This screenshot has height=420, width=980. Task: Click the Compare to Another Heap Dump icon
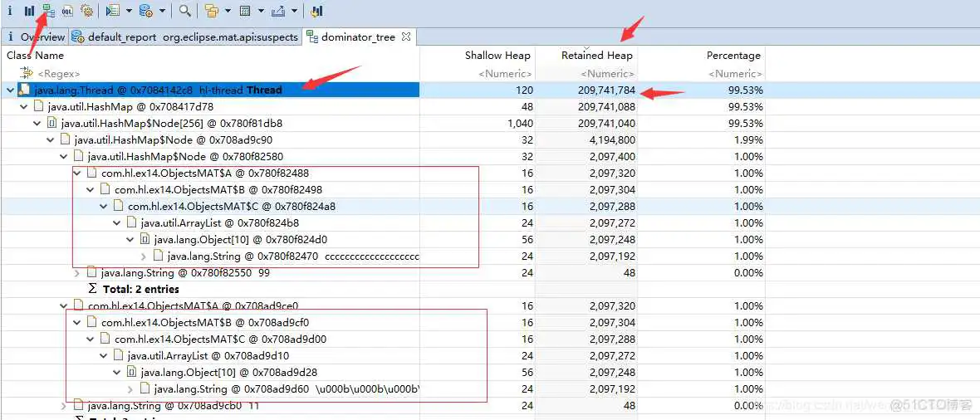pyautogui.click(x=316, y=11)
